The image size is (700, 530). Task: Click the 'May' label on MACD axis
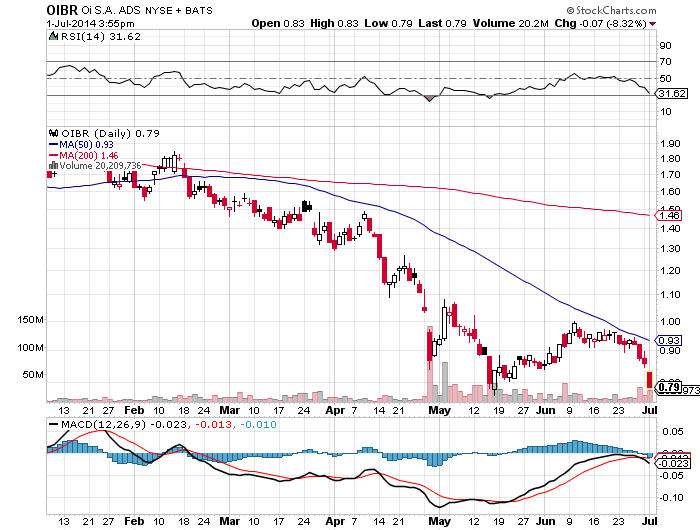[439, 521]
